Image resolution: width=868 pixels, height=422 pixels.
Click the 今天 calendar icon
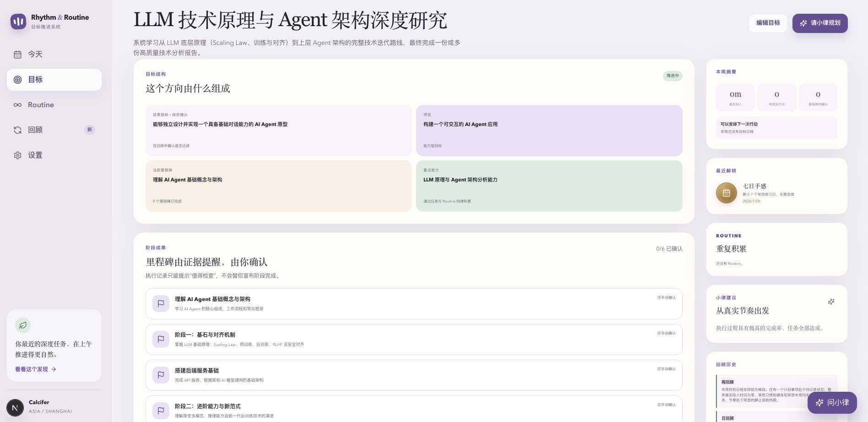pyautogui.click(x=18, y=55)
